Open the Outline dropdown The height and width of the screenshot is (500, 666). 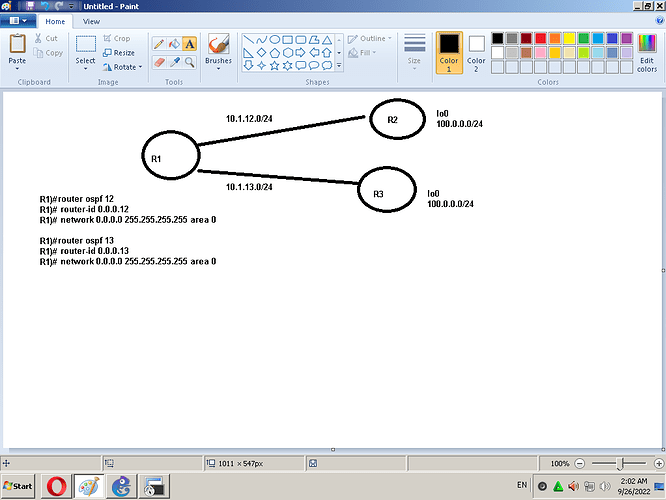pyautogui.click(x=370, y=39)
